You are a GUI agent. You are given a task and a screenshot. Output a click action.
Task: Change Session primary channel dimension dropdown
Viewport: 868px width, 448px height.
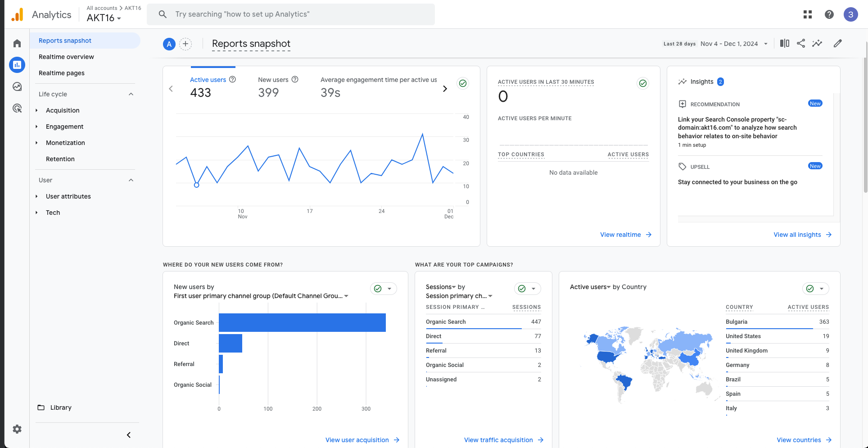coord(459,296)
